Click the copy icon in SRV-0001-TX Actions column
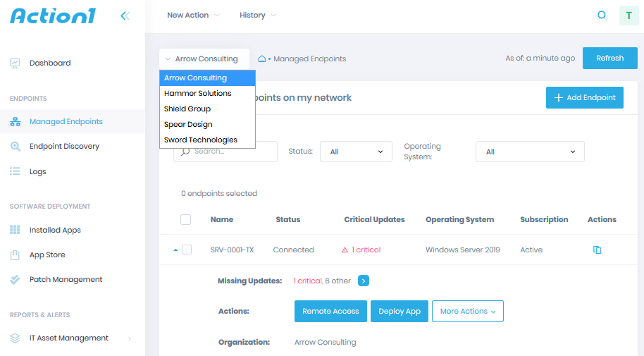Viewport: 644px width, 356px height. pyautogui.click(x=597, y=250)
